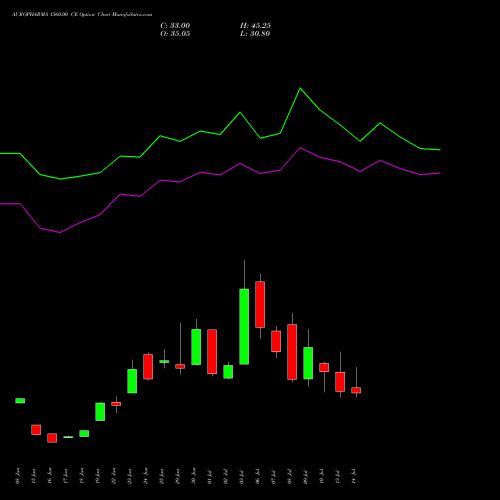
Task: Click the green candle above 08 Jun
Action: [20, 401]
